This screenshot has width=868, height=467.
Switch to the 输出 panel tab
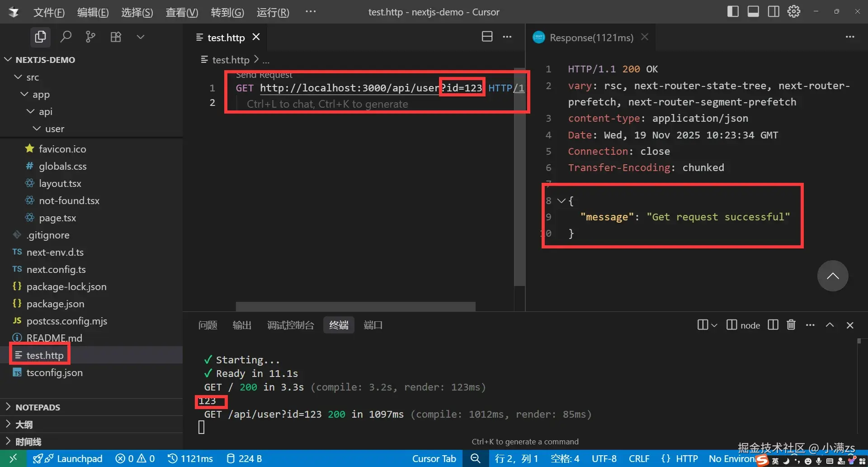242,325
